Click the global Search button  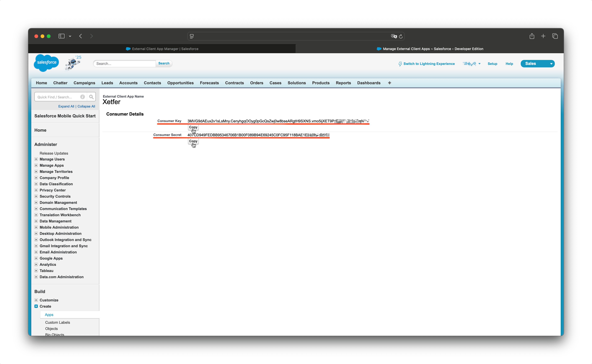click(x=164, y=63)
